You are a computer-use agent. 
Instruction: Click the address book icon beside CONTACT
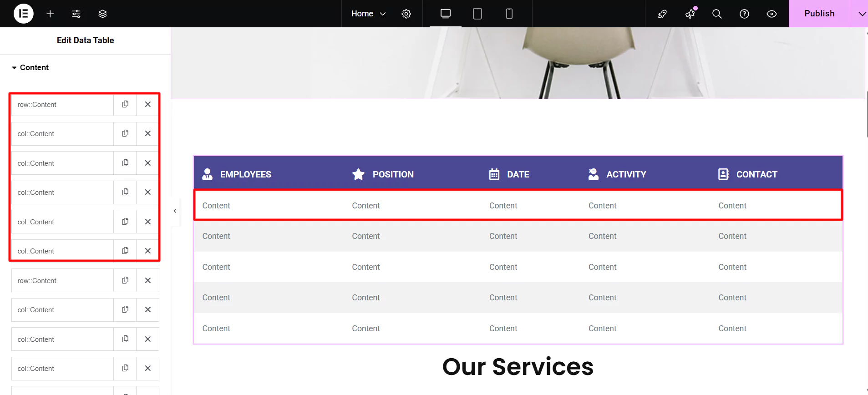723,174
